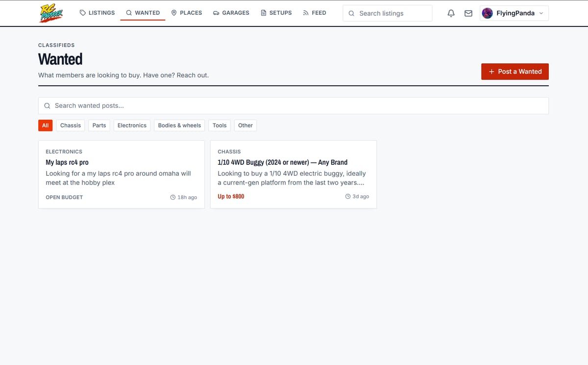Filter wanted posts by Electronics
Viewport: 588px width, 365px height.
132,126
